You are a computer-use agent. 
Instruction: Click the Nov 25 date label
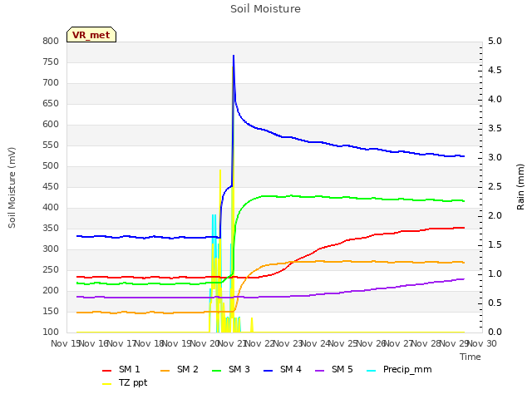[x=343, y=343]
